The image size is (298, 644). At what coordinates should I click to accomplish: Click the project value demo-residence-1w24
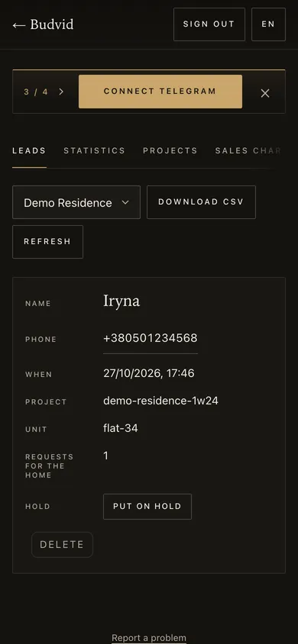click(160, 401)
